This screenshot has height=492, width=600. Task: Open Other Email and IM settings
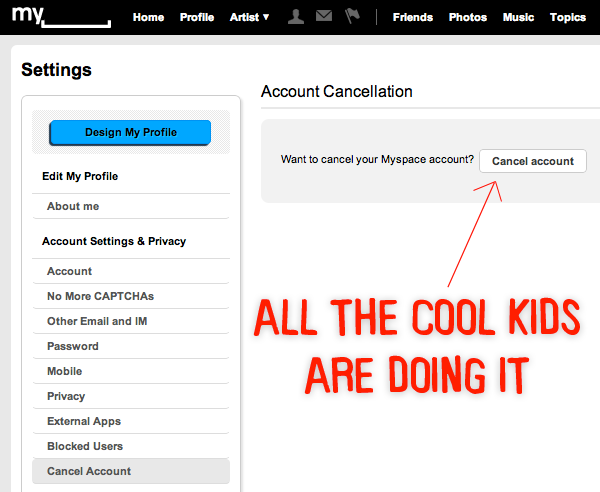tap(131, 321)
